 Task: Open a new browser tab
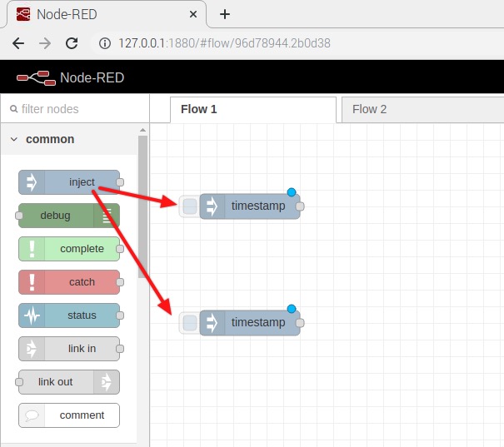tap(224, 14)
